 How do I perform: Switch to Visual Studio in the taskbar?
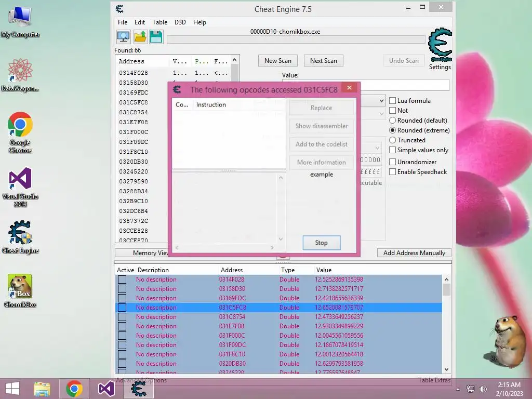[106, 389]
